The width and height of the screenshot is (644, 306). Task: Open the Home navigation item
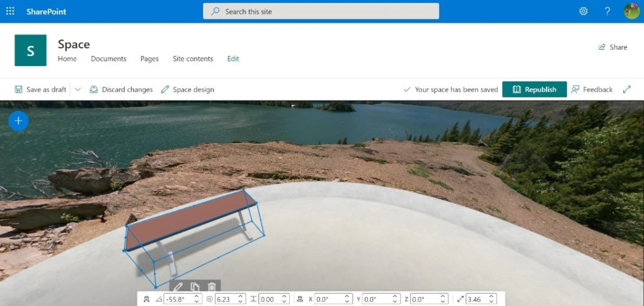click(x=67, y=58)
